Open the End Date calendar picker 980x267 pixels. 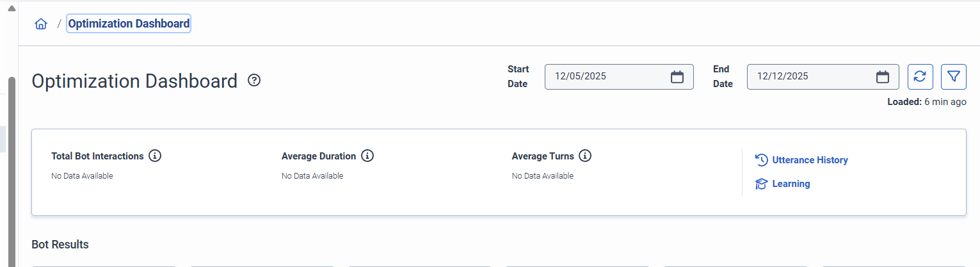click(883, 77)
